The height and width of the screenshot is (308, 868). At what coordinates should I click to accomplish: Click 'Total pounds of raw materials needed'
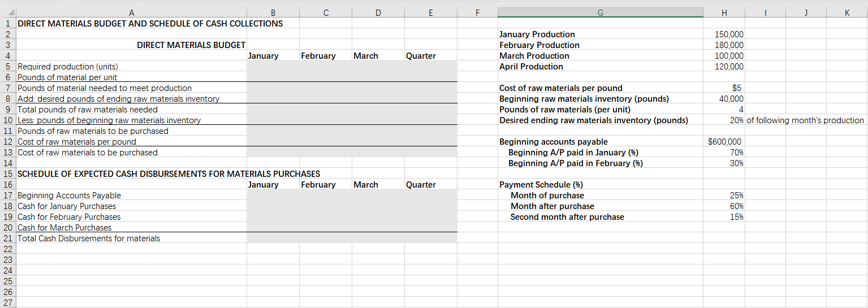click(x=88, y=110)
